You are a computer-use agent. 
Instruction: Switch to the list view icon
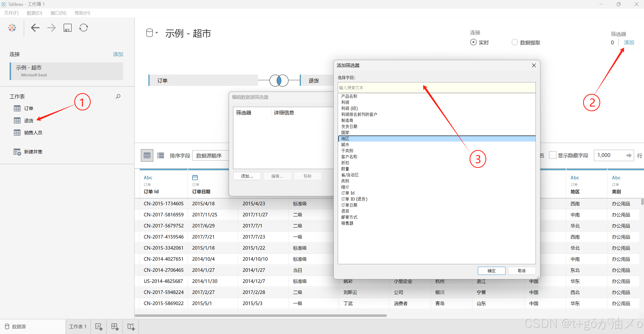pos(161,155)
